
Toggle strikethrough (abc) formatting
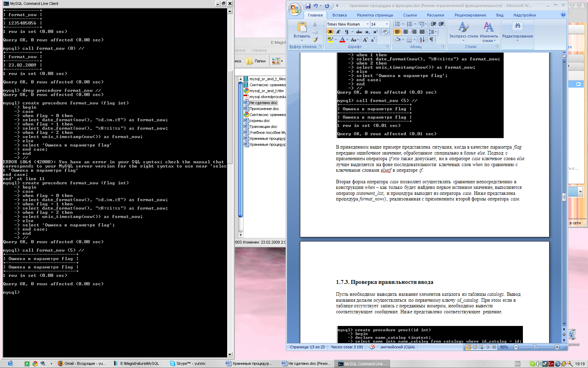359,32
